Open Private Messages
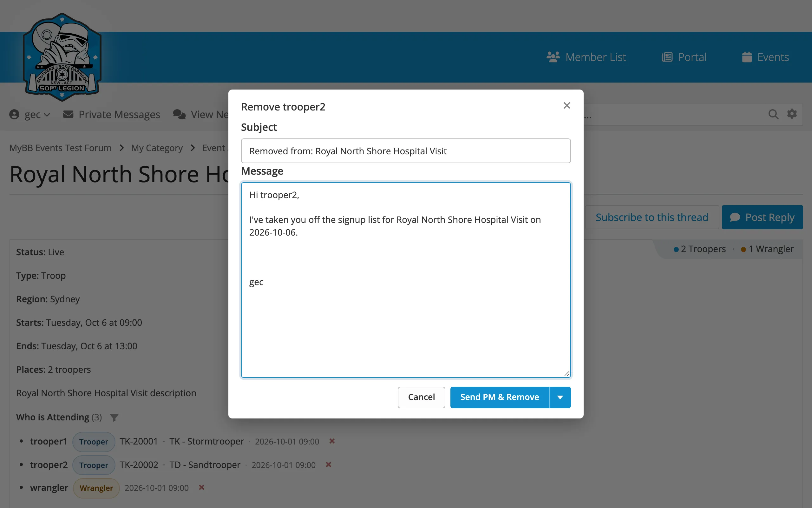Image resolution: width=812 pixels, height=508 pixels. point(111,115)
